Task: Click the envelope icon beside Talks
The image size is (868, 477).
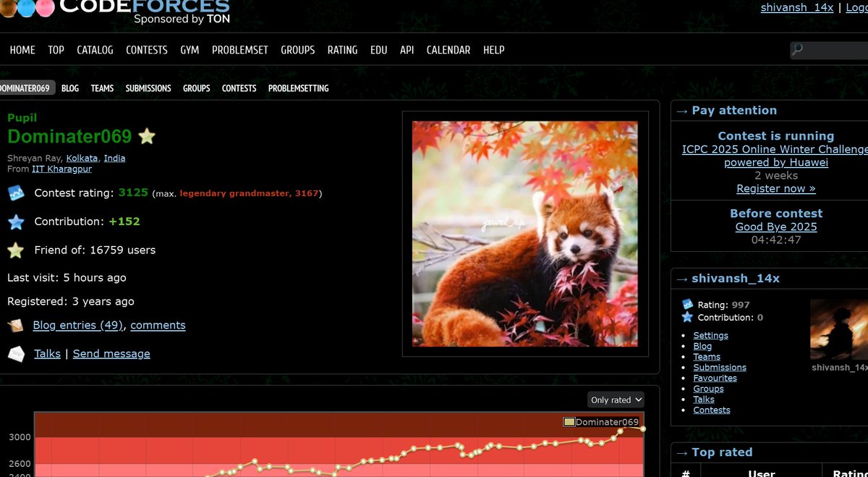Action: [16, 354]
